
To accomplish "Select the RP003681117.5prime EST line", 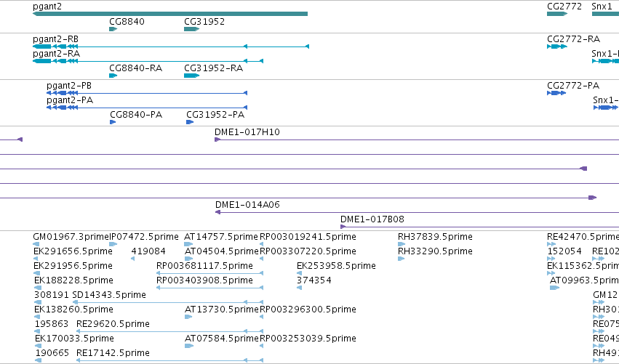I will point(210,273).
